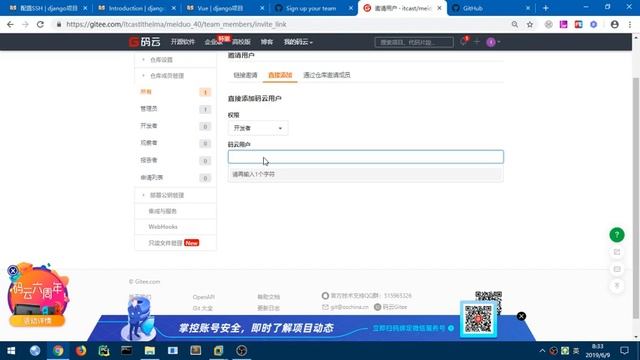Open the 帮助文档 footer link
Image resolution: width=640 pixels, height=360 pixels.
point(268,297)
